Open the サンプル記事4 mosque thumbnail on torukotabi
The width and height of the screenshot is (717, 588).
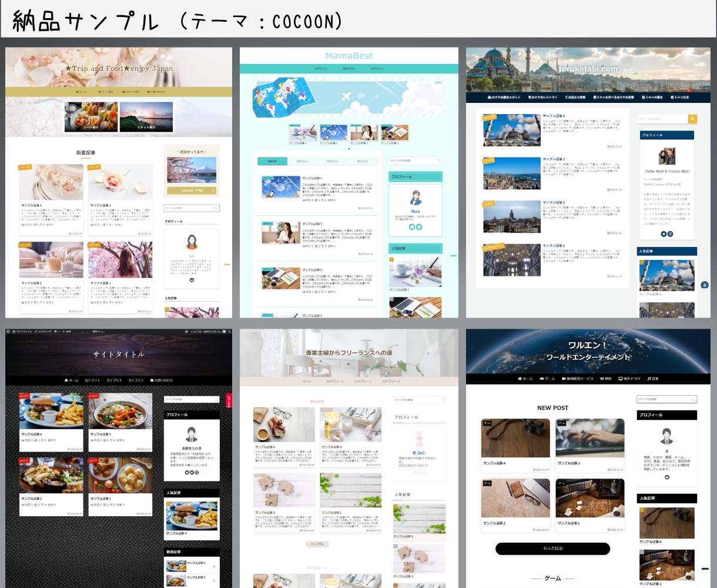point(512,130)
